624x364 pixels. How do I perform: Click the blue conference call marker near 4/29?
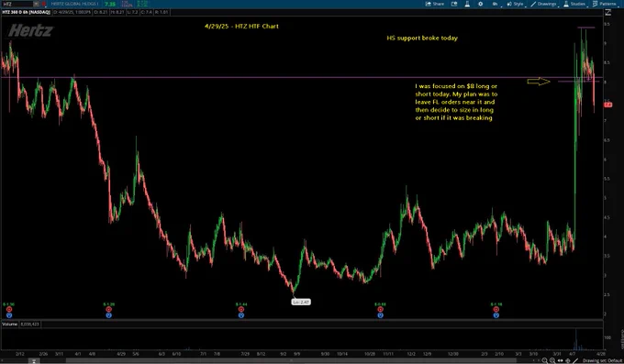[108, 315]
